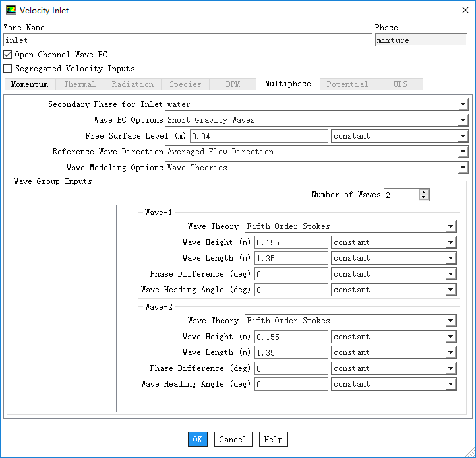
Task: Open Help for Velocity Inlet
Action: [x=273, y=440]
